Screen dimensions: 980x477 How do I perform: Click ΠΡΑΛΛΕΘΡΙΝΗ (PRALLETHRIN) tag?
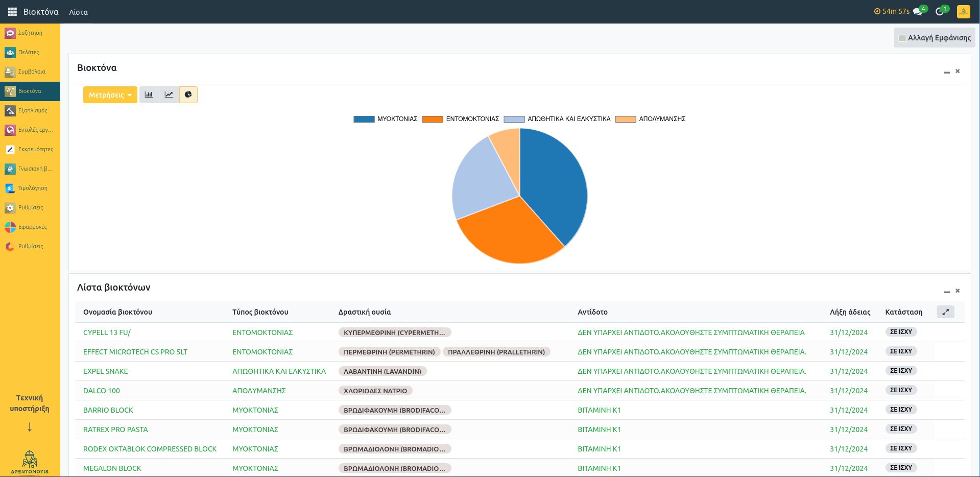click(496, 352)
